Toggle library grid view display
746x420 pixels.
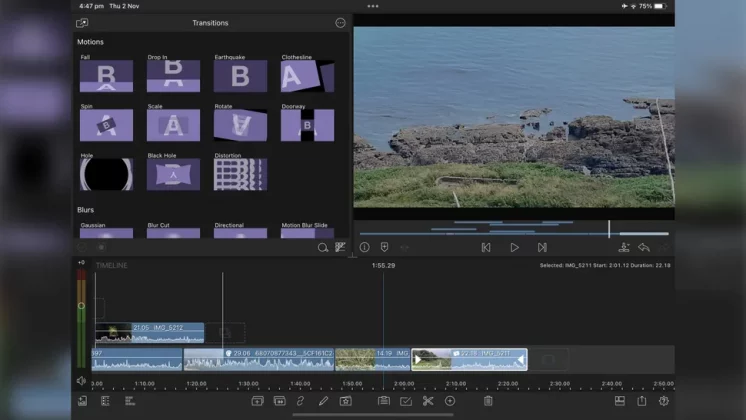click(x=340, y=247)
